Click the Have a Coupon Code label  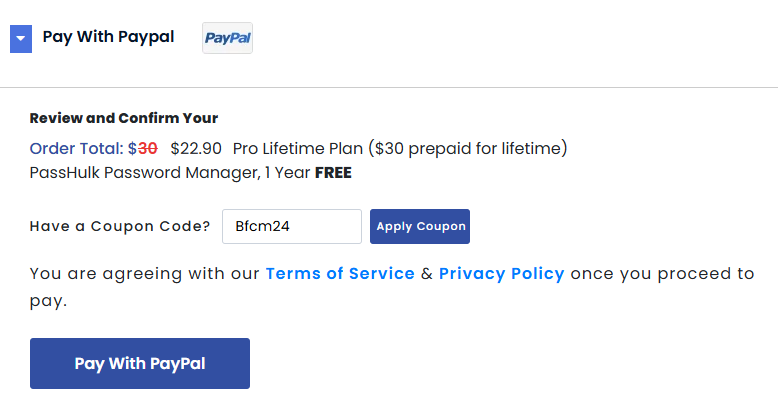click(x=120, y=226)
